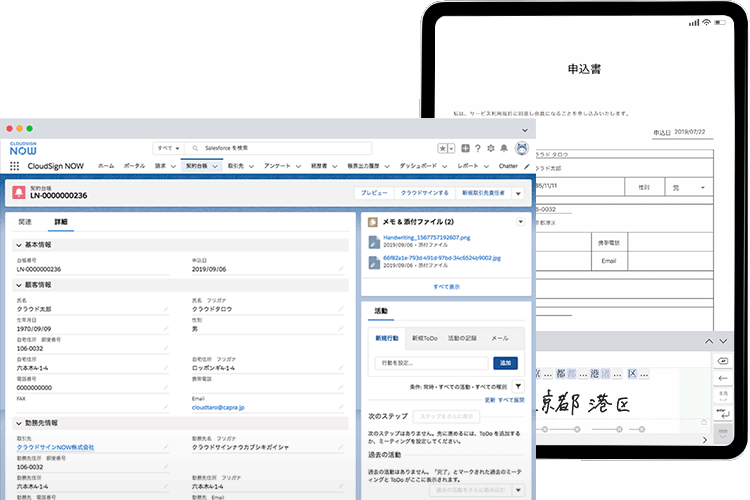Click the browser window collapse chevron
This screenshot has width=750, height=500.
click(525, 130)
